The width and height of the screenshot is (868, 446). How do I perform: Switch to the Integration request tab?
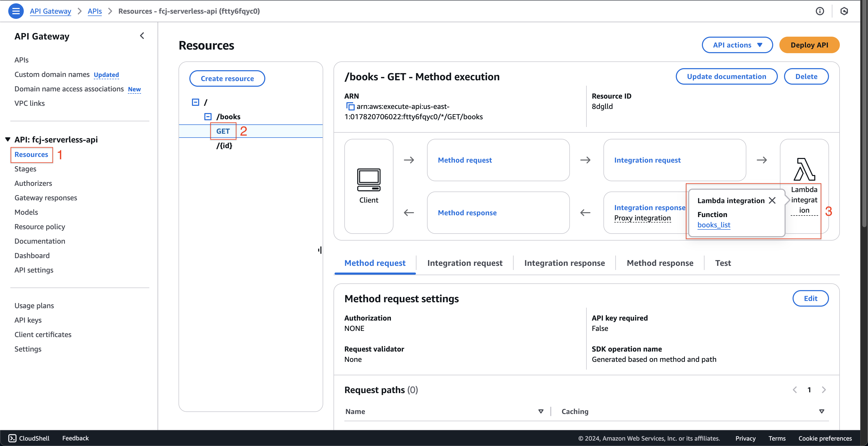(x=464, y=262)
